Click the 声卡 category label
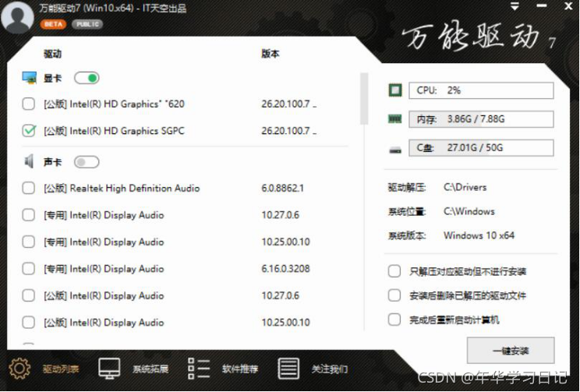Viewport: 580px width, 392px height. point(52,162)
